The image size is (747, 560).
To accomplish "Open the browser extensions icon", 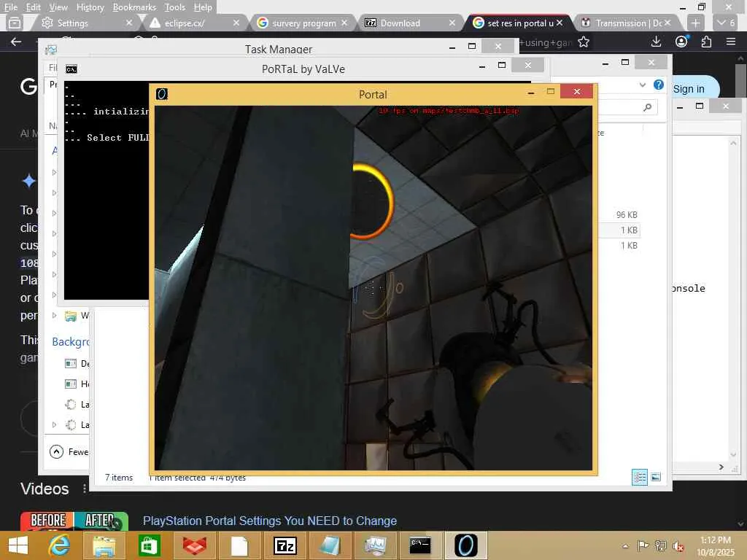I will 706,42.
